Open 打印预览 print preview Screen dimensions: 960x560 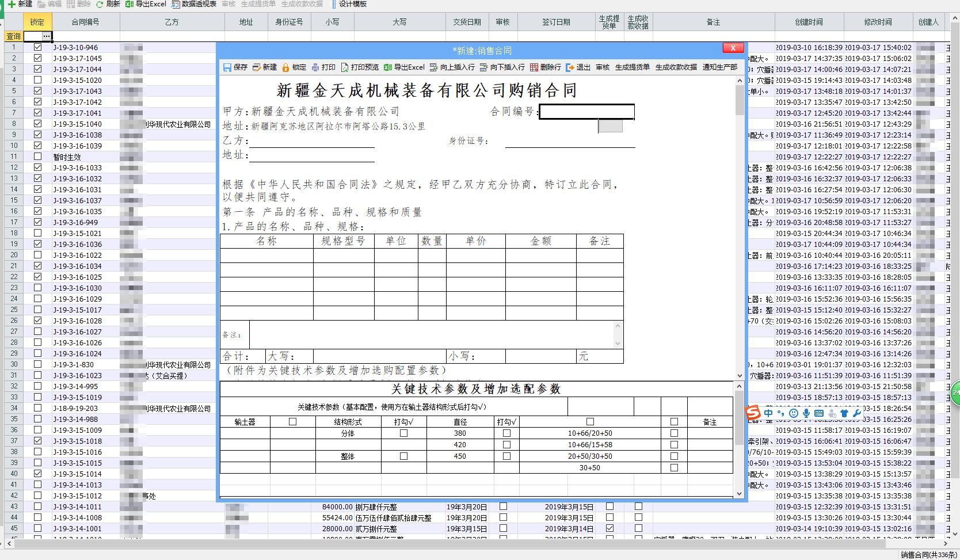pos(360,67)
